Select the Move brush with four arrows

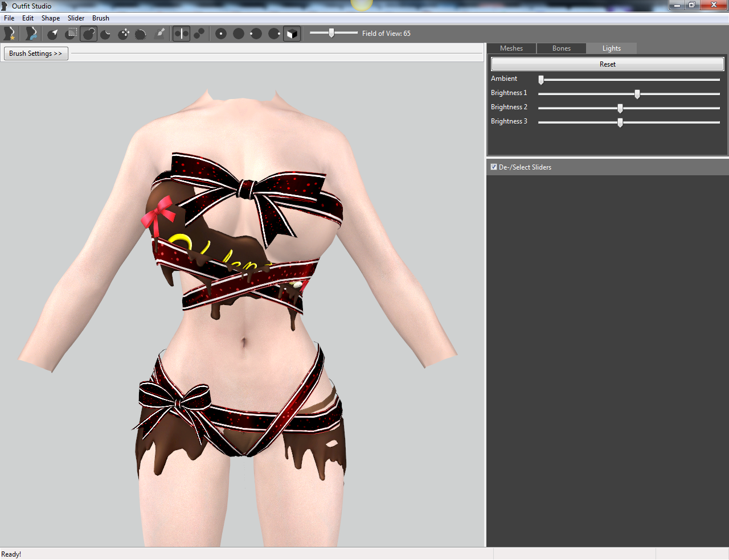pyautogui.click(x=124, y=34)
